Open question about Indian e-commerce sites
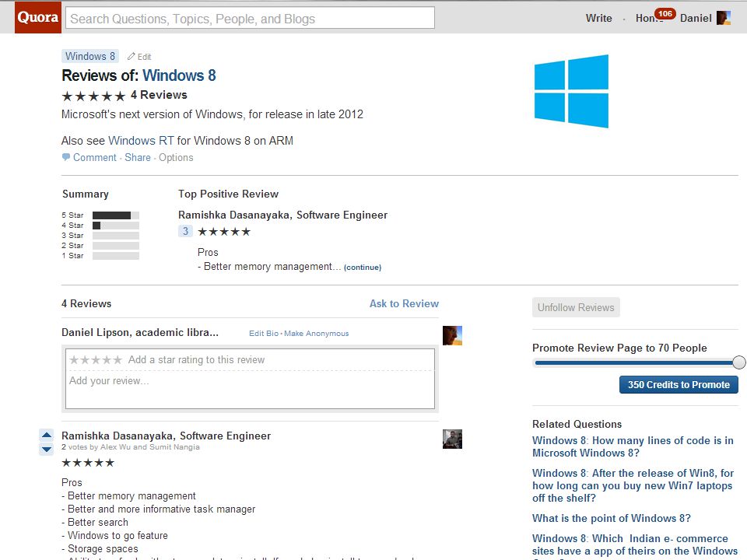The width and height of the screenshot is (747, 560). 635,546
